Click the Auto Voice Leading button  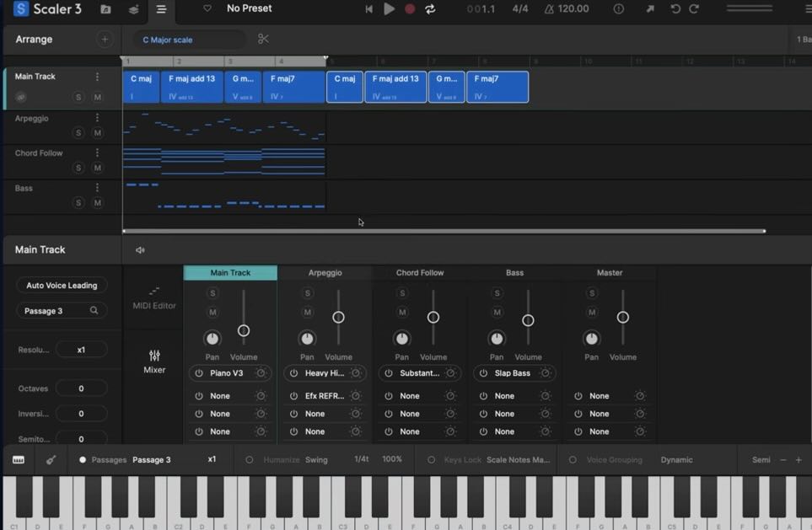tap(62, 286)
